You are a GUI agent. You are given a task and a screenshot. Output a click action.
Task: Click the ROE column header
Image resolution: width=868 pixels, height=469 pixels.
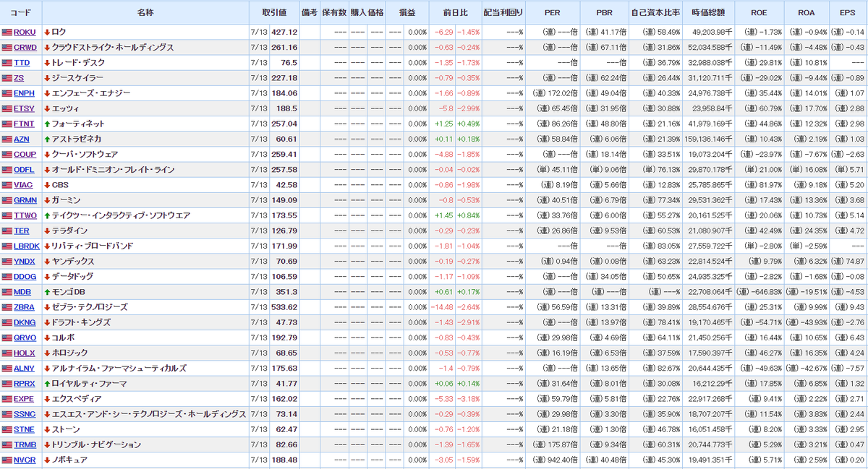pyautogui.click(x=759, y=12)
